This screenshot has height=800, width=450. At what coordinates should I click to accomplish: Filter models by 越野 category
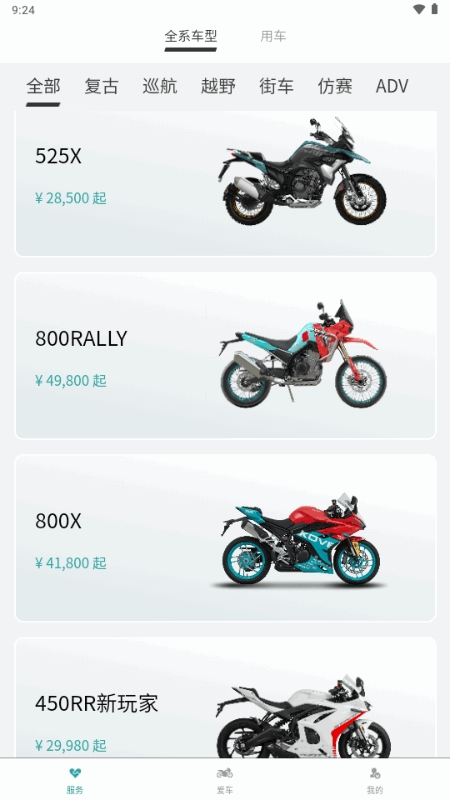(218, 86)
